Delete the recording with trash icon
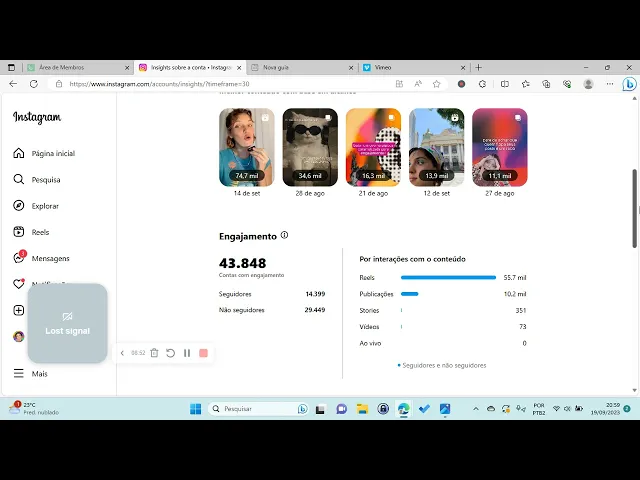Screen dimensions: 640x480 click(x=154, y=353)
